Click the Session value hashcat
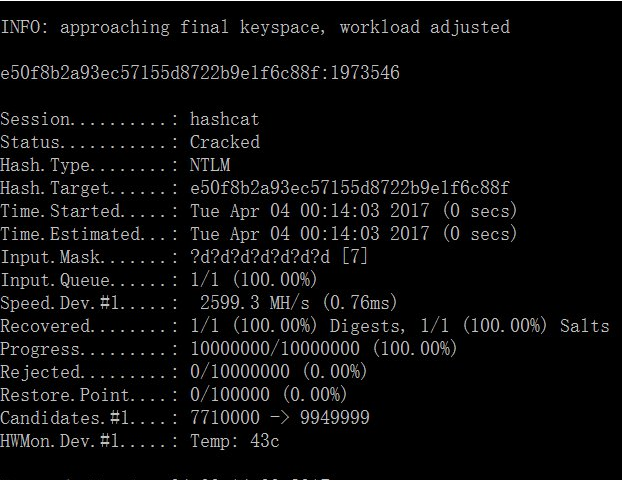This screenshot has width=622, height=480. [225, 119]
